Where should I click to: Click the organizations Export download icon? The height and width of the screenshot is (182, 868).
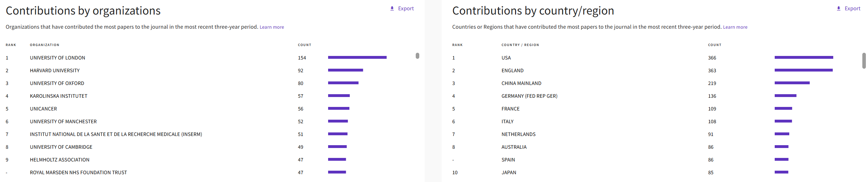point(392,8)
